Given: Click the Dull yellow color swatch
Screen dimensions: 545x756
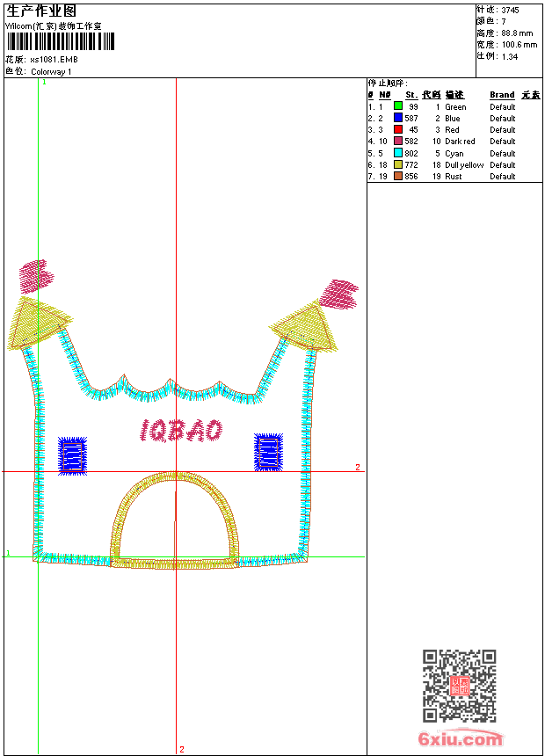Looking at the screenshot, I should (x=398, y=164).
